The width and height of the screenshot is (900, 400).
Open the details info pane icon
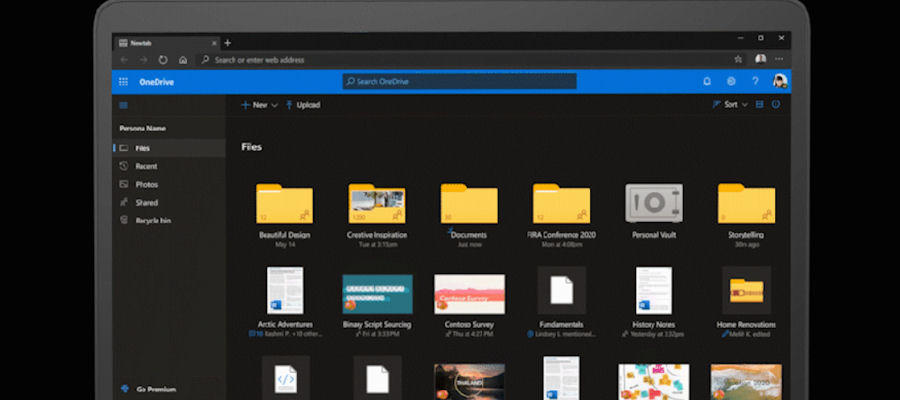[776, 104]
